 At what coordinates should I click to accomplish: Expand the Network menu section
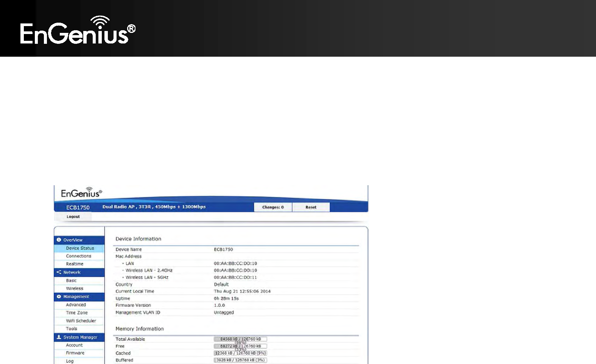[x=79, y=272]
